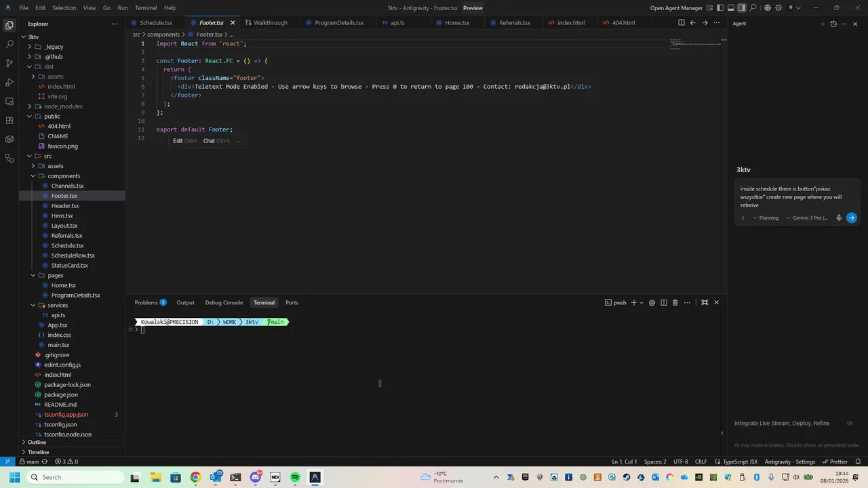Switch to the Schedule.tsx tab
The image size is (868, 488).
point(156,22)
